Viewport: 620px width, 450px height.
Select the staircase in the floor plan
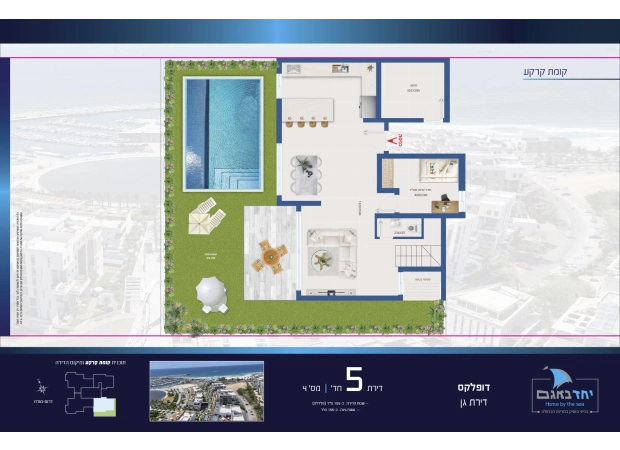[418, 256]
